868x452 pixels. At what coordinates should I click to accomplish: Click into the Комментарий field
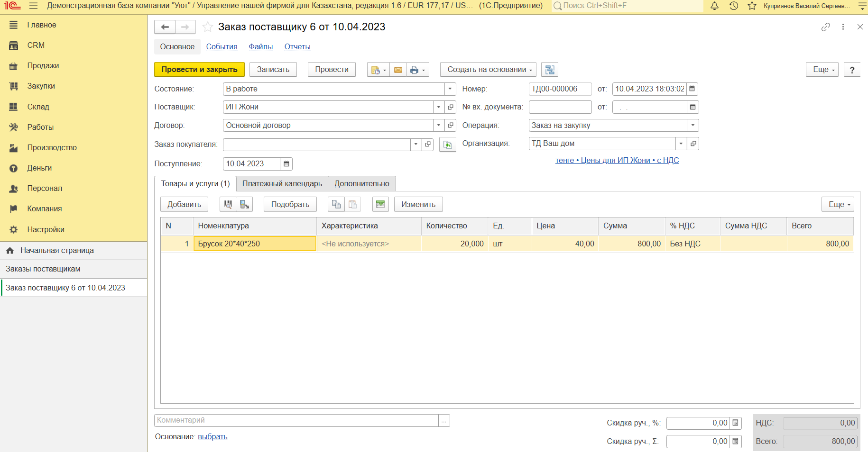point(296,420)
